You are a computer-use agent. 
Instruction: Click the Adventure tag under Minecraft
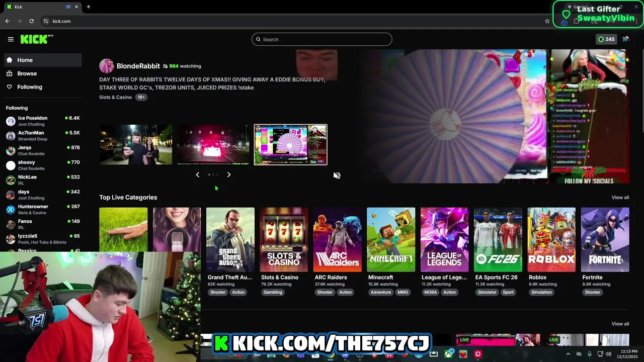click(381, 292)
